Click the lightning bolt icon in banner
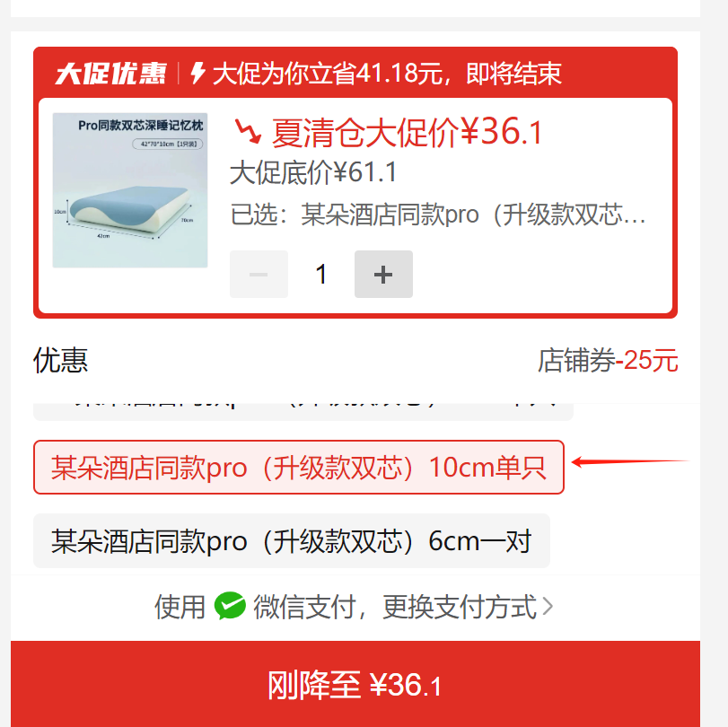728x727 pixels. (197, 74)
